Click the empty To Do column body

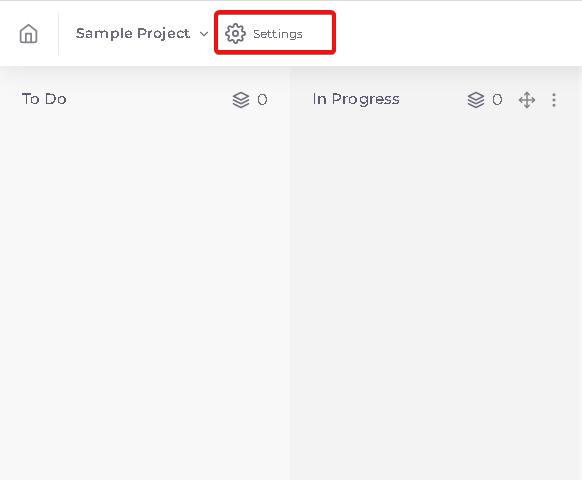[145, 297]
